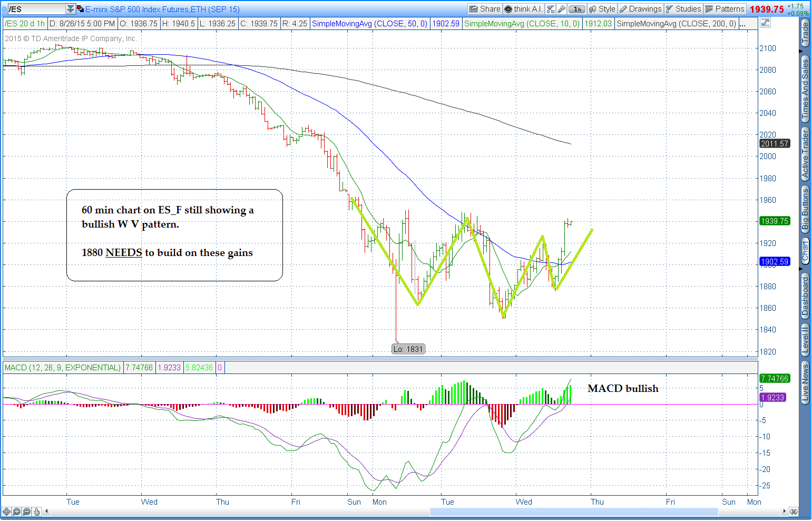
Task: Open the Drawings menu
Action: tap(640, 9)
